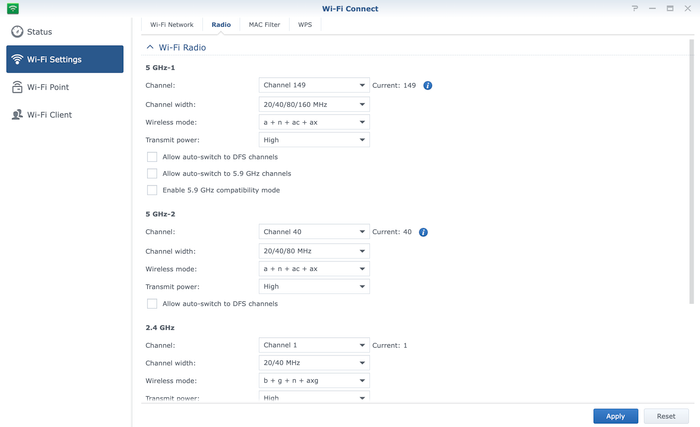Collapse the Wi-Fi Radio section
The image size is (700, 427).
pos(150,47)
